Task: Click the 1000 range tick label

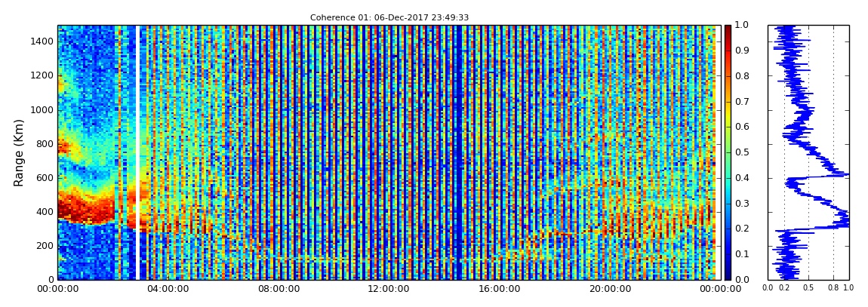Action: coord(42,109)
